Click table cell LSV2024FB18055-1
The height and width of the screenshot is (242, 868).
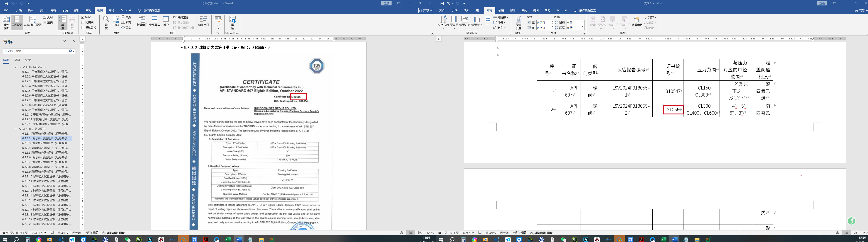(x=626, y=91)
